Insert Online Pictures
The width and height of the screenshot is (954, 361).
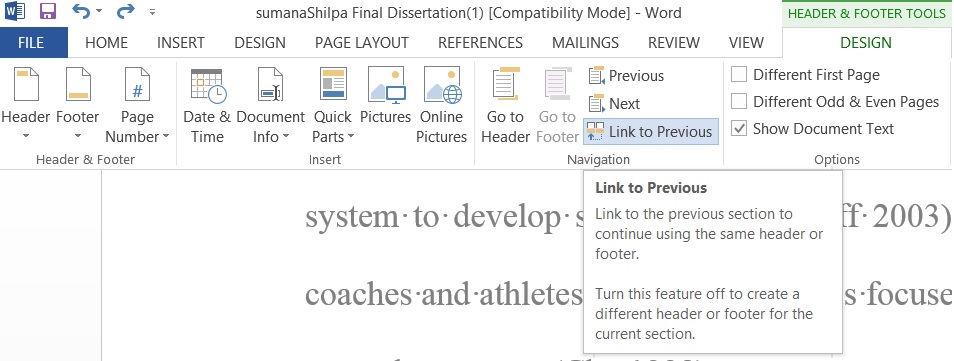[442, 105]
